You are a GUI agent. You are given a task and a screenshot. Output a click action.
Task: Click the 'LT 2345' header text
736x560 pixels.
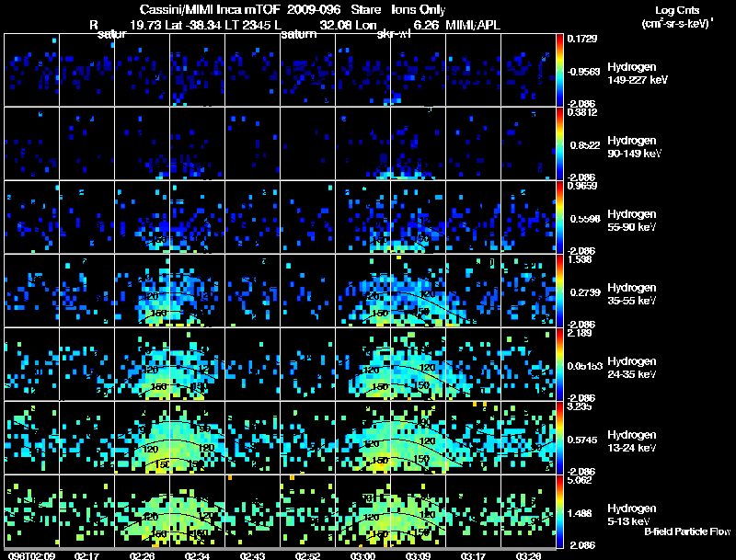coord(247,25)
